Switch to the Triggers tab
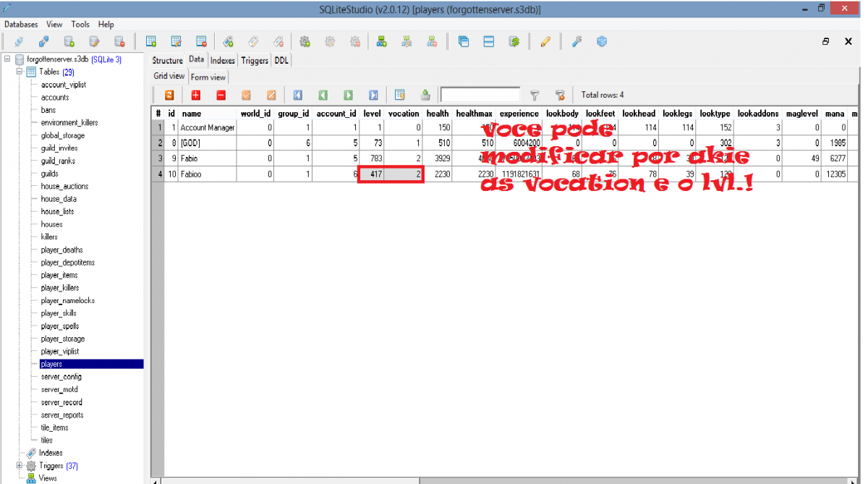Screen dimensions: 868x484 pos(255,61)
